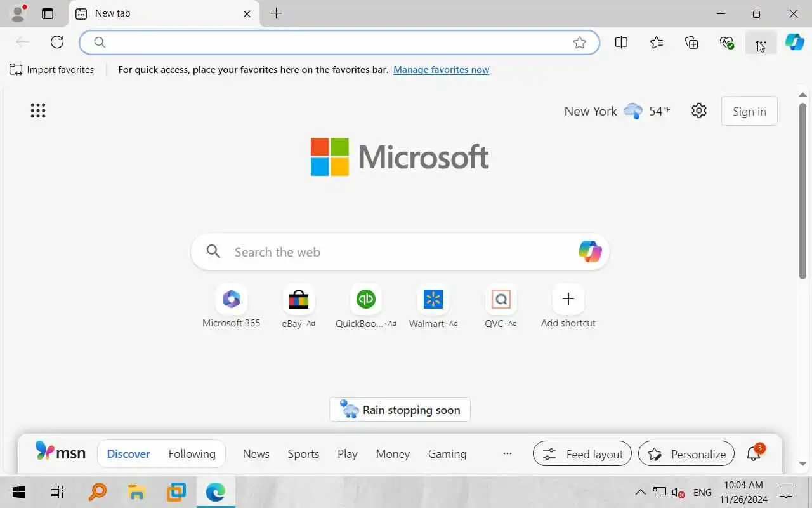812x508 pixels.
Task: Open the Money tab
Action: [393, 454]
